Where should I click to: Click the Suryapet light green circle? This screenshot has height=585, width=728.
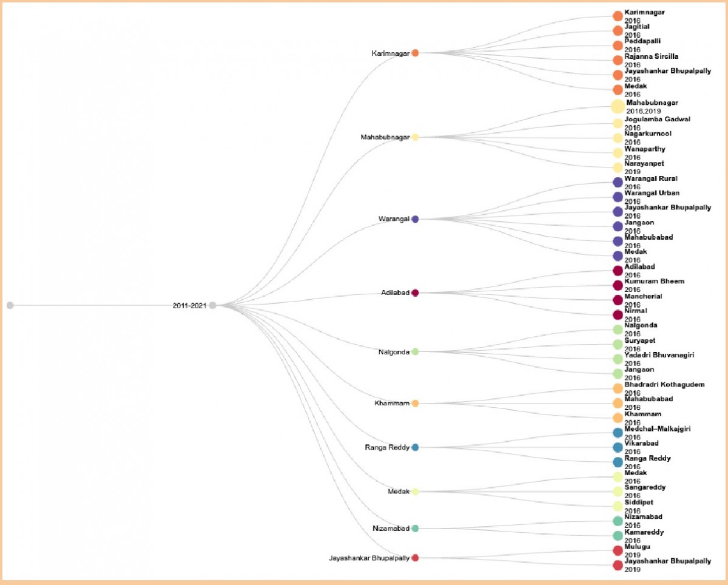618,344
